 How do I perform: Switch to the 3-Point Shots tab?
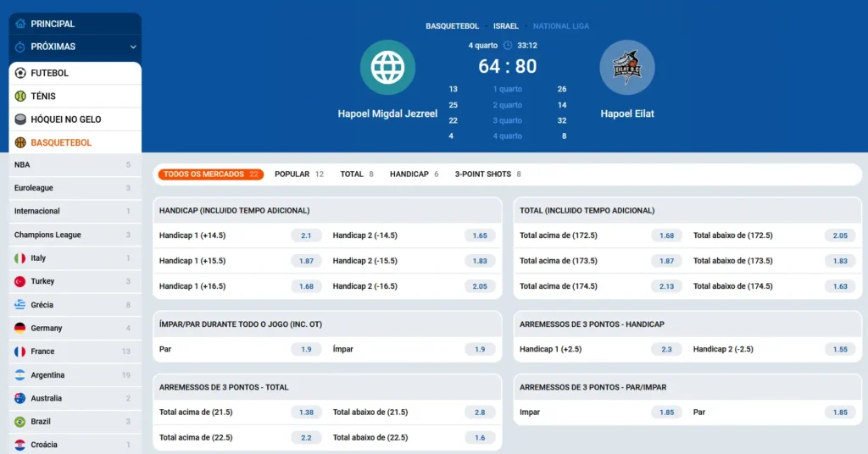pos(487,174)
